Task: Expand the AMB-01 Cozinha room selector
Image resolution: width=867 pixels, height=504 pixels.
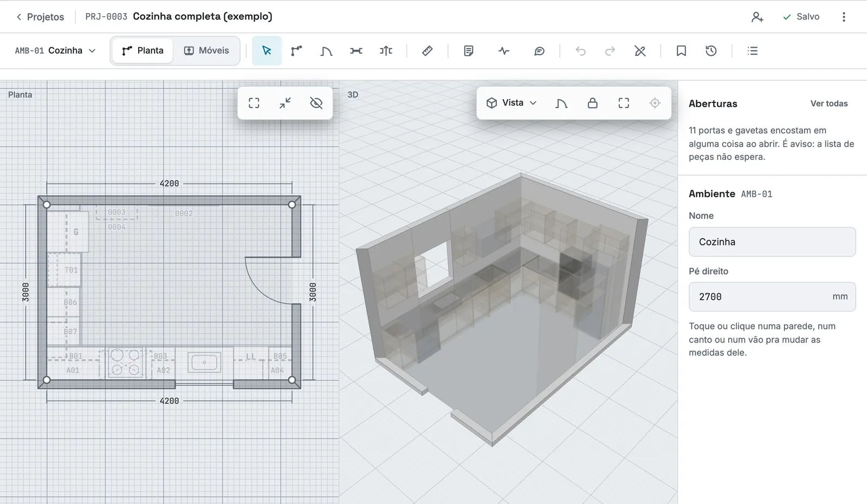Action: pyautogui.click(x=55, y=50)
